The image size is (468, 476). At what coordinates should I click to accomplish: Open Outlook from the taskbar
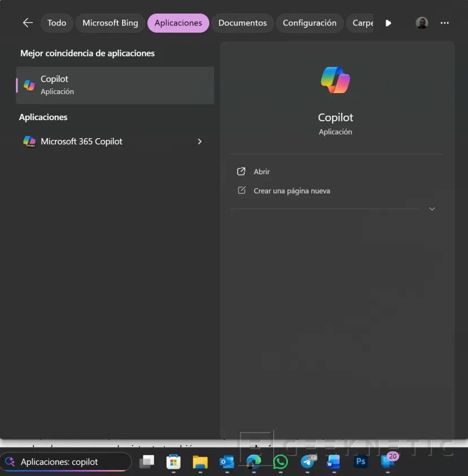click(x=227, y=461)
